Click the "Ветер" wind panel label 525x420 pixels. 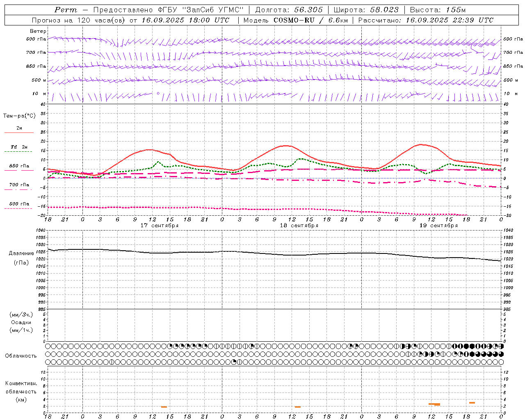tap(38, 31)
